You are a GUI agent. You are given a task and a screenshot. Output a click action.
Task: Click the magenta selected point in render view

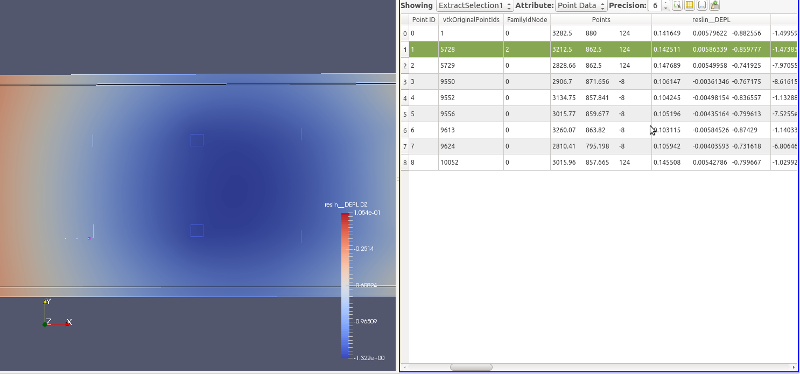pos(89,238)
